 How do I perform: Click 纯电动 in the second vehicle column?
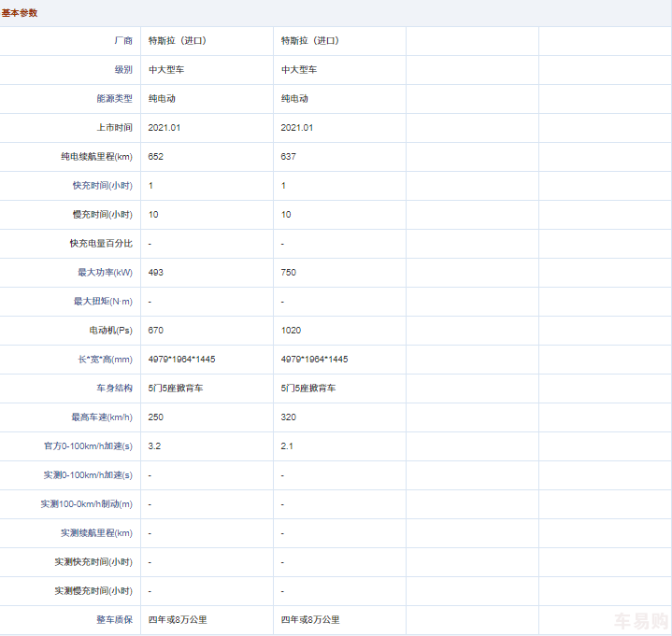[x=294, y=98]
